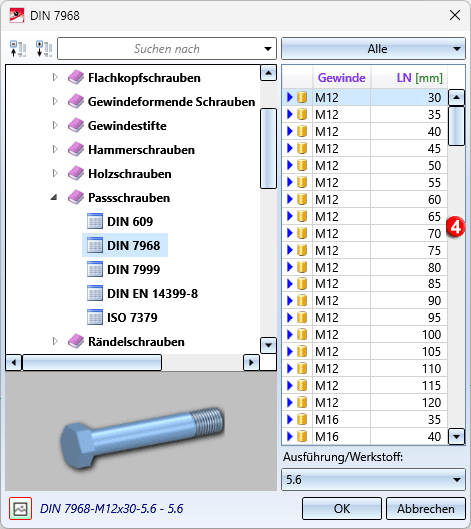The image size is (471, 529).
Task: Click the table scroll up arrow
Action: pos(456,98)
